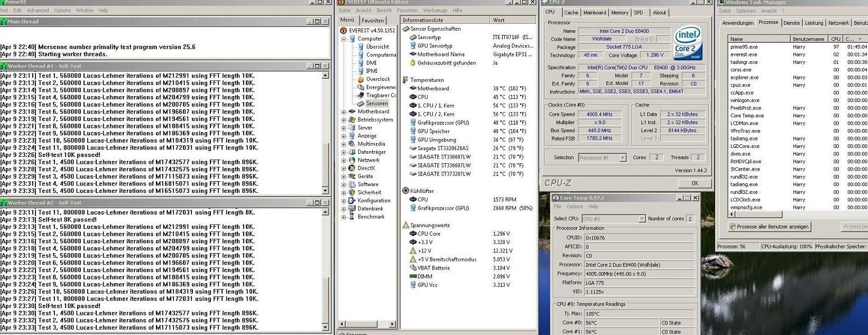Switch to Favoriten tab in EVEREST sidebar
Image resolution: width=868 pixels, height=335 pixels.
[x=373, y=21]
